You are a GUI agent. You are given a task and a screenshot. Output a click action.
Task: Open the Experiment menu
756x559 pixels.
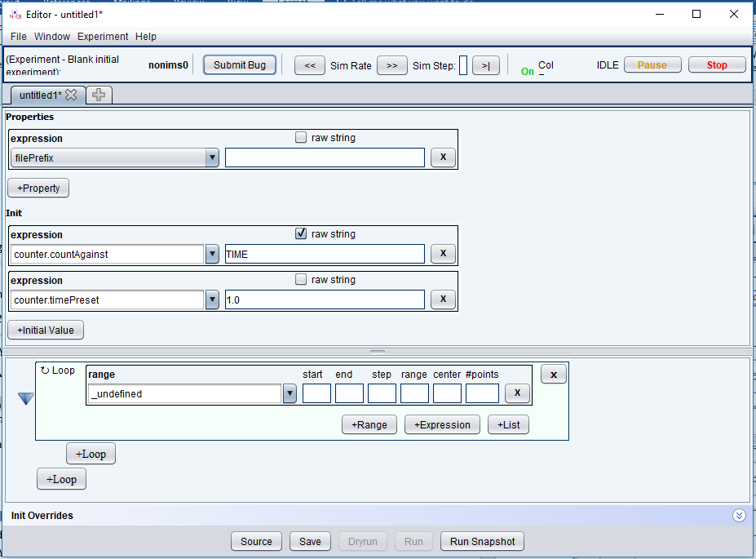tap(103, 37)
